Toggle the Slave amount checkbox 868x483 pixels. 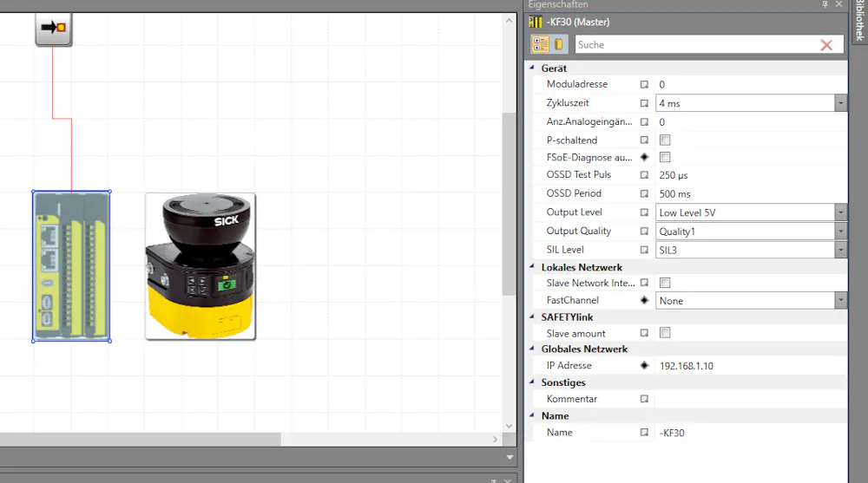(x=665, y=332)
